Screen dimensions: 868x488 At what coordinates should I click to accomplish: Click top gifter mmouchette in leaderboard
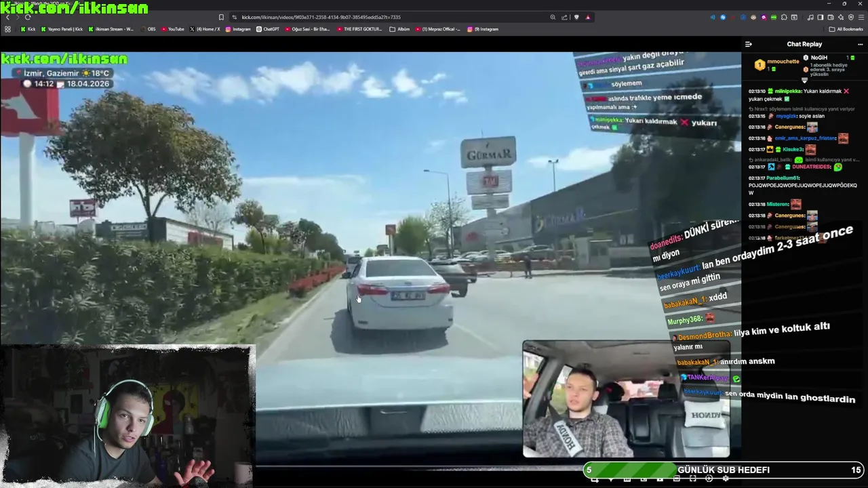pyautogui.click(x=783, y=62)
